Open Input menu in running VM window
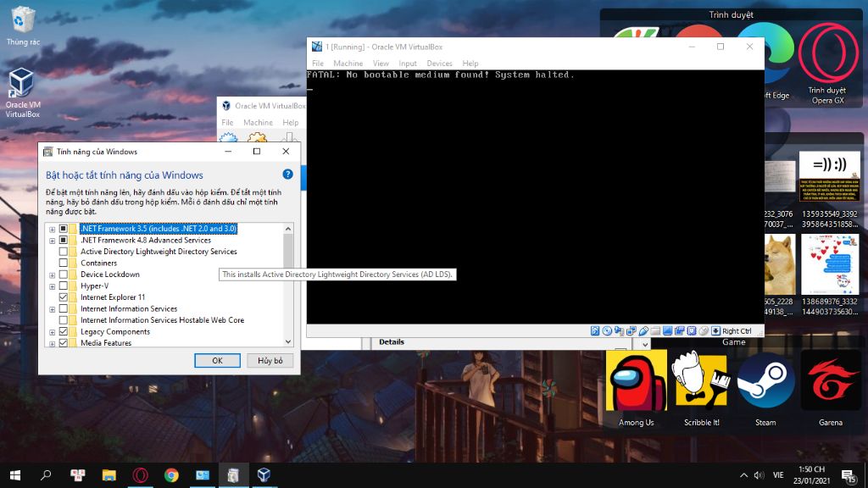The width and height of the screenshot is (868, 488). pyautogui.click(x=408, y=63)
